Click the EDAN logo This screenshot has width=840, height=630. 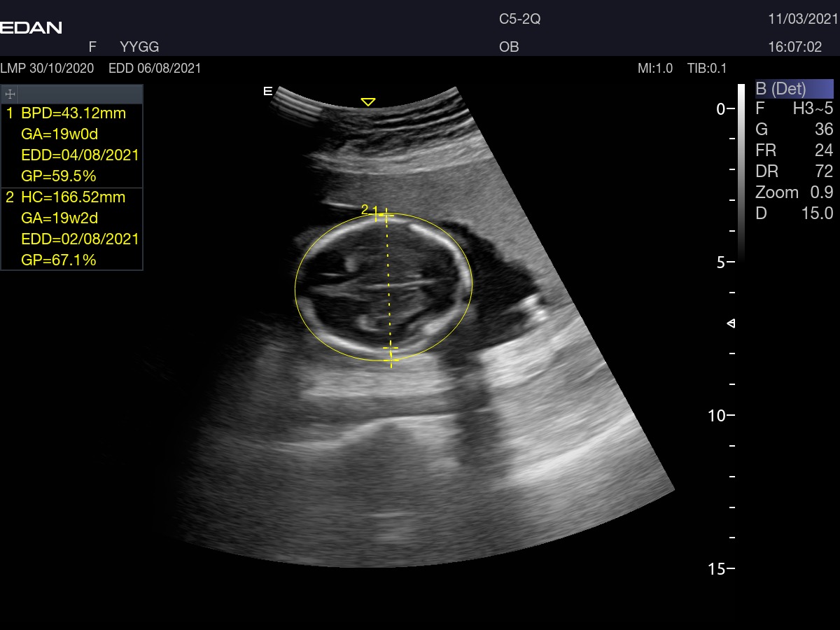tap(31, 28)
